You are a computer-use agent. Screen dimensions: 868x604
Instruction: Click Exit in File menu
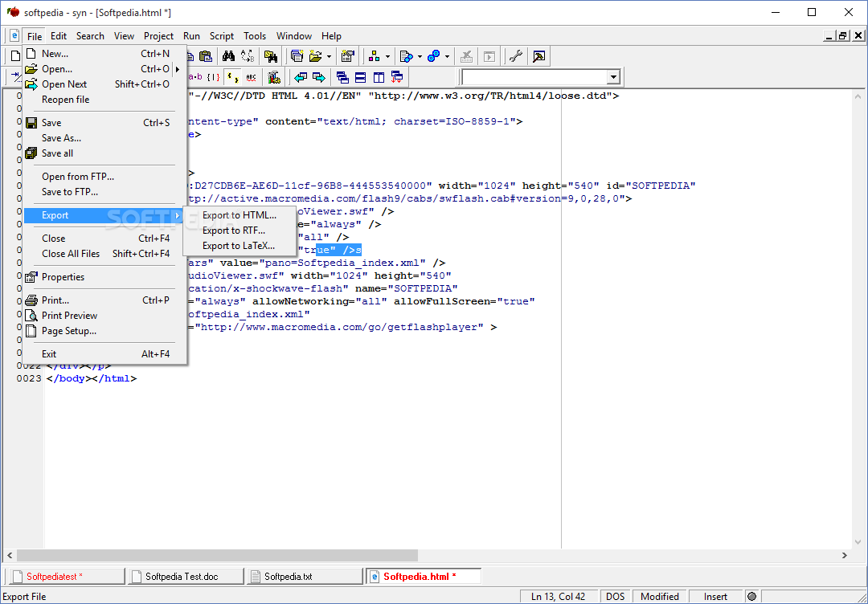pyautogui.click(x=104, y=354)
